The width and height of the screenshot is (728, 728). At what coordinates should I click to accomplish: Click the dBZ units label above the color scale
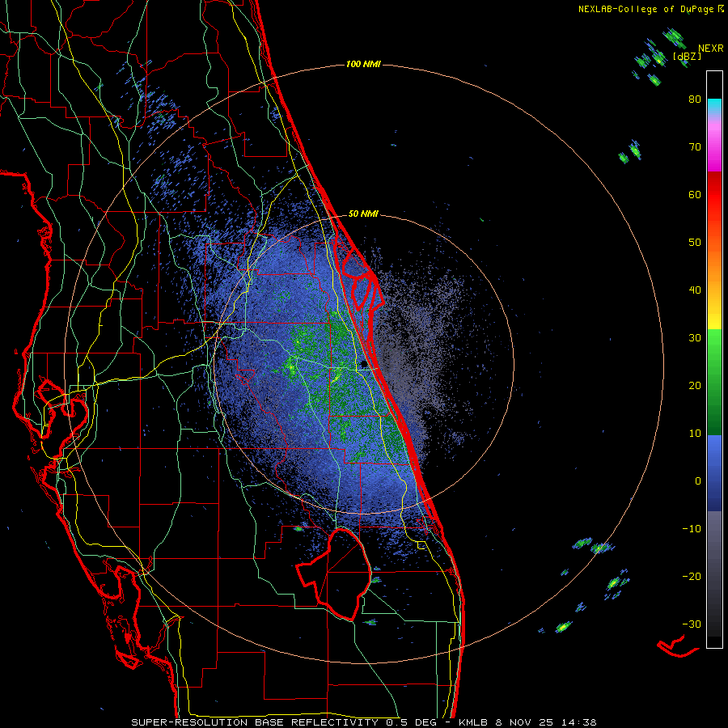click(x=687, y=57)
